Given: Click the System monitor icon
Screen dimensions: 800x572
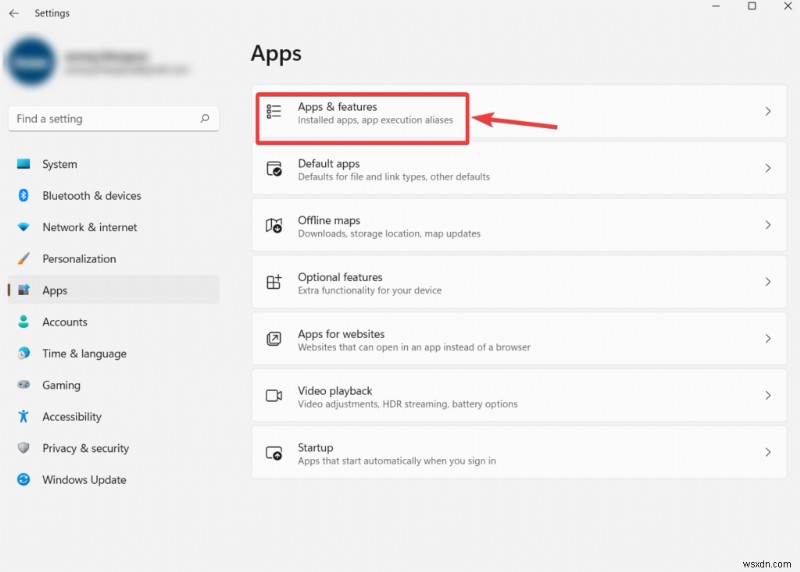Looking at the screenshot, I should click(23, 164).
